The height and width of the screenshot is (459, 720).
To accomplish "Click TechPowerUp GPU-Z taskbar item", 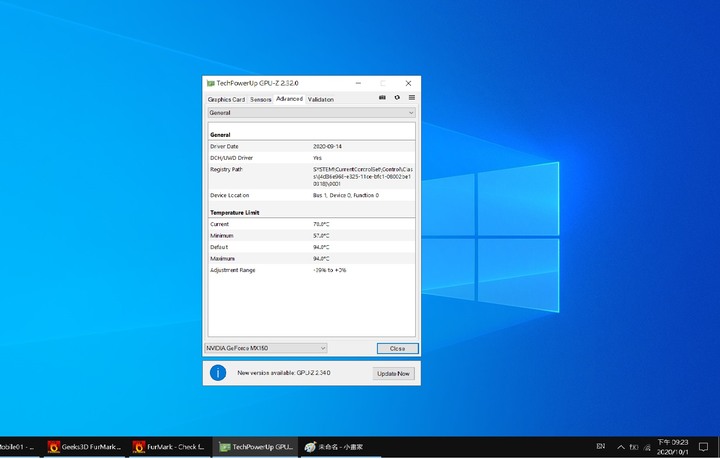I will click(256, 447).
